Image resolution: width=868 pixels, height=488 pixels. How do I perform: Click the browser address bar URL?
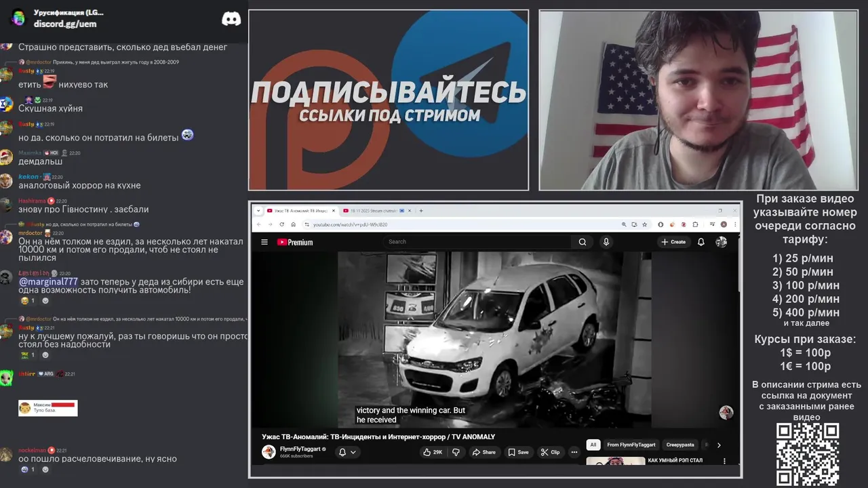[350, 224]
